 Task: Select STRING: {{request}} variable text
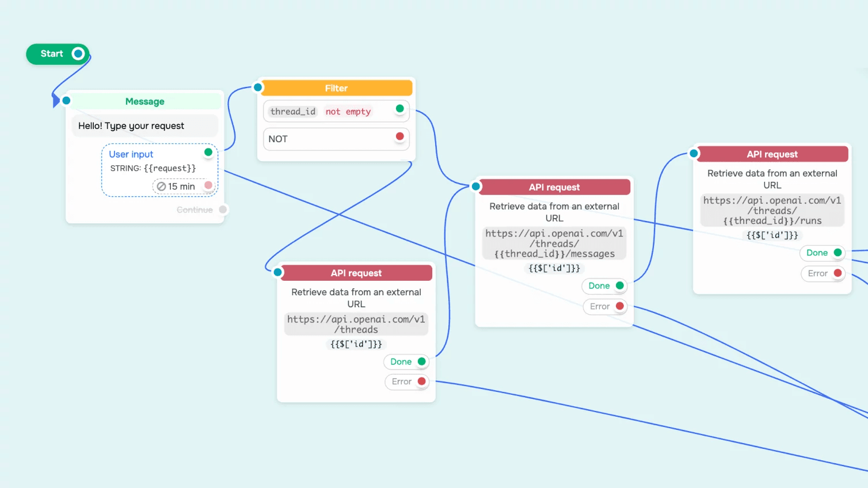point(153,168)
